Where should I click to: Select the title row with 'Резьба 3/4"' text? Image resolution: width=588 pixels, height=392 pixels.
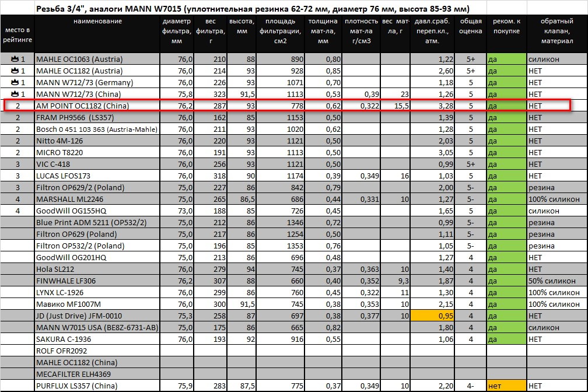252,9
